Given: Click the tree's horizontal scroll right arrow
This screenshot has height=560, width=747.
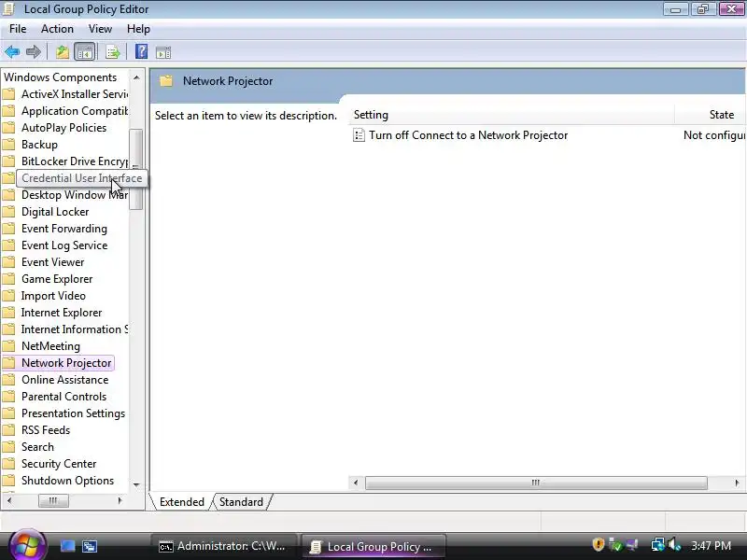Looking at the screenshot, I should [120, 500].
